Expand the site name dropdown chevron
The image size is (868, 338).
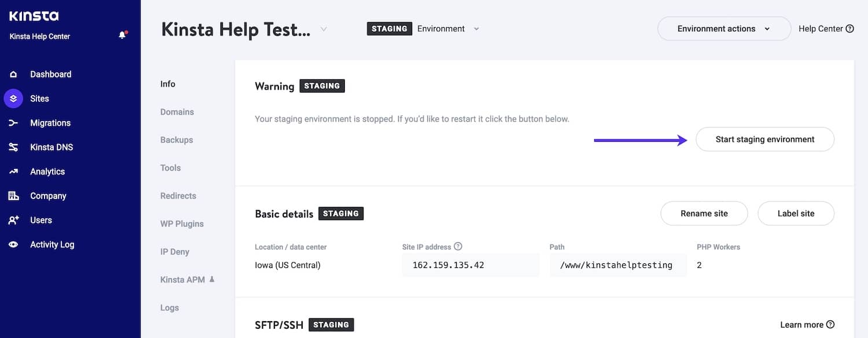[x=323, y=30]
